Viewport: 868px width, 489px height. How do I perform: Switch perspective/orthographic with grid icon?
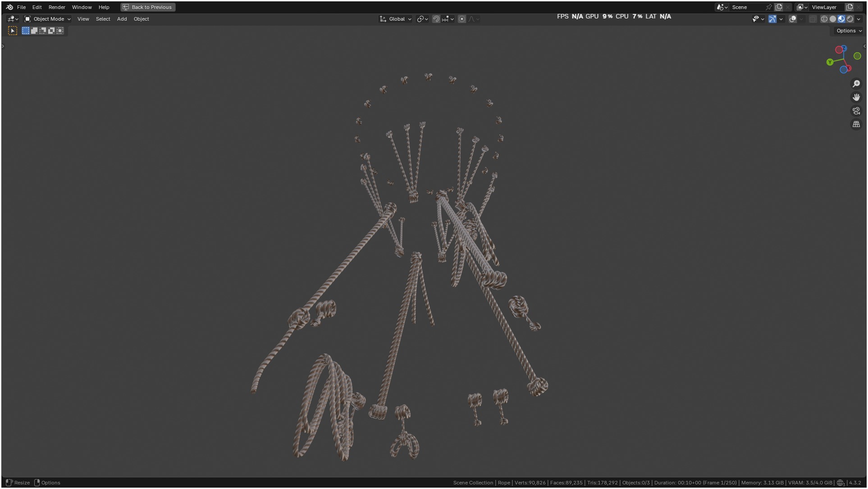(856, 124)
